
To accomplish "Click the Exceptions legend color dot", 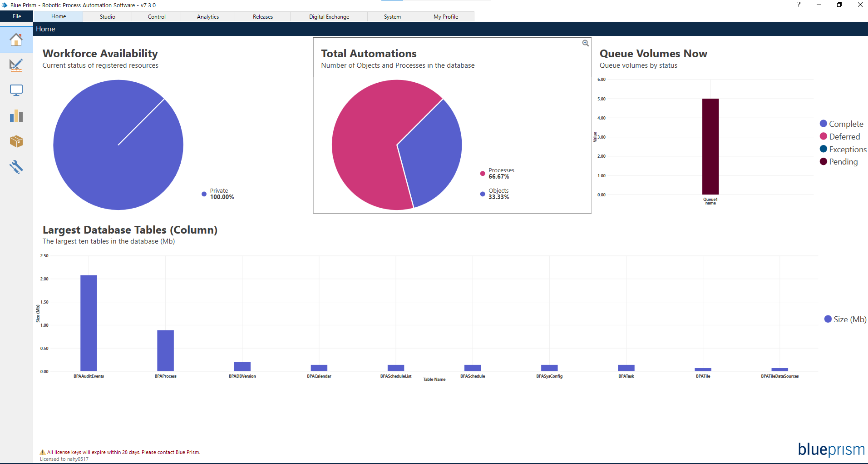I will (x=824, y=149).
